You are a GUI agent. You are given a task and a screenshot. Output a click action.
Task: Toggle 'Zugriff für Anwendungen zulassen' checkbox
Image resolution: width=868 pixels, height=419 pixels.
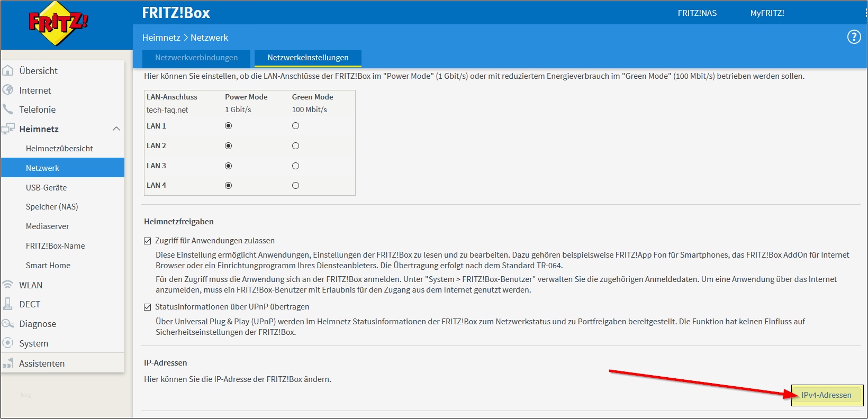(x=148, y=241)
